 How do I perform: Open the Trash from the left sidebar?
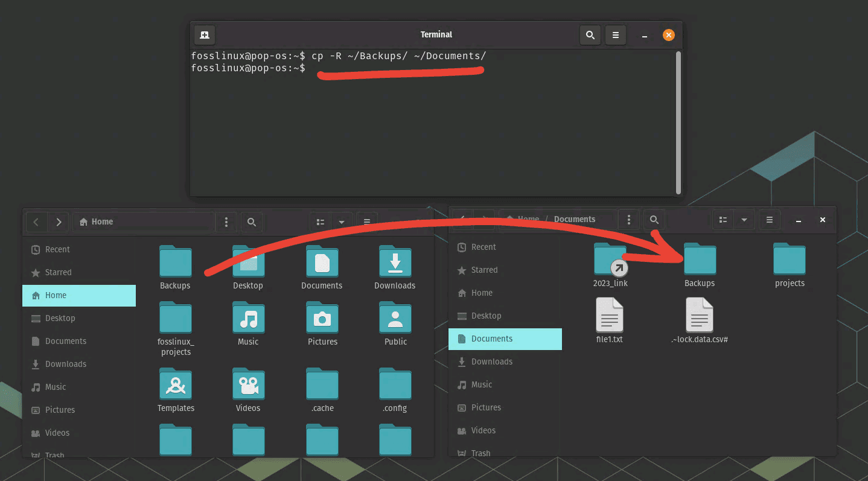[54, 455]
